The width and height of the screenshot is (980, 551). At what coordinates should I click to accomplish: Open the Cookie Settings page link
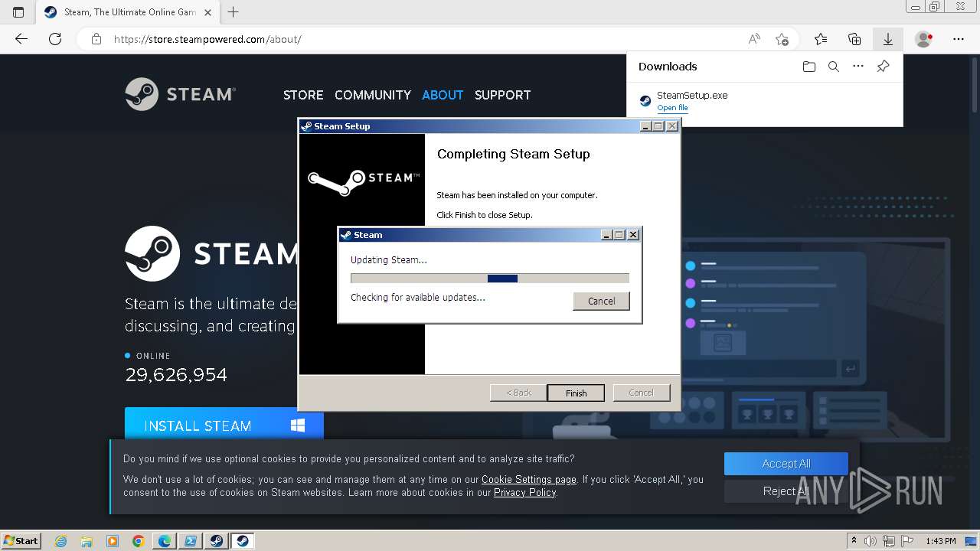coord(529,480)
